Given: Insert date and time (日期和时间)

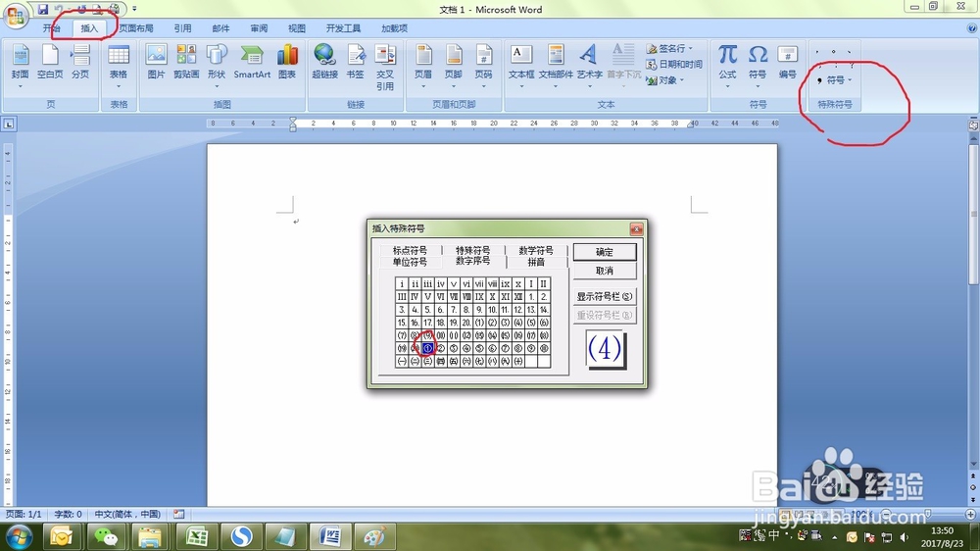Looking at the screenshot, I should (674, 64).
